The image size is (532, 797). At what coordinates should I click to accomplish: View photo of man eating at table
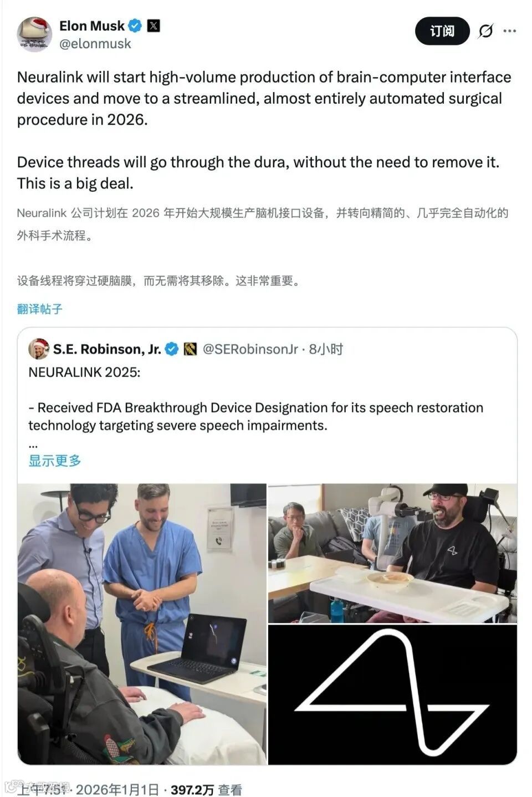[x=392, y=553]
